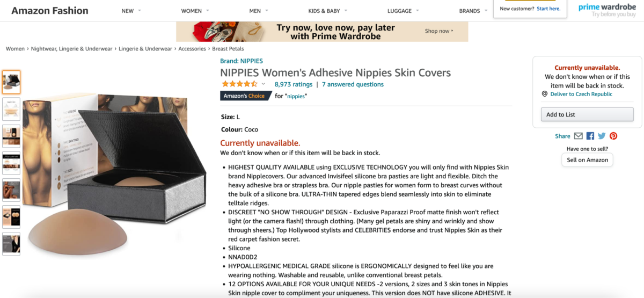Click the Brand: NIPPIES link

[241, 61]
